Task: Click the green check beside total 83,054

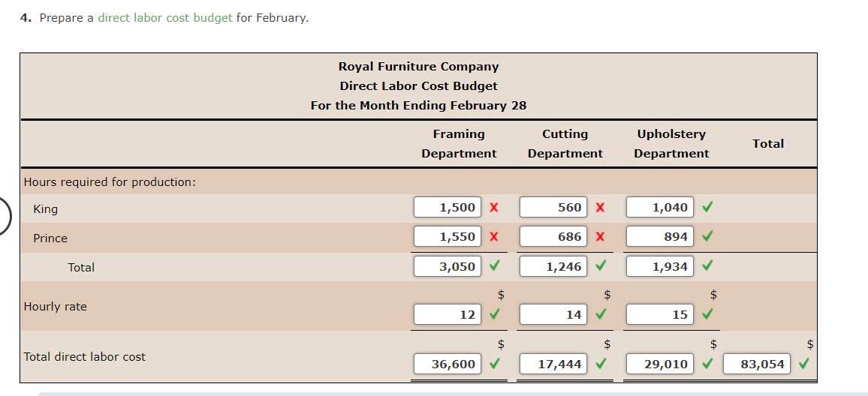Action: pos(804,364)
